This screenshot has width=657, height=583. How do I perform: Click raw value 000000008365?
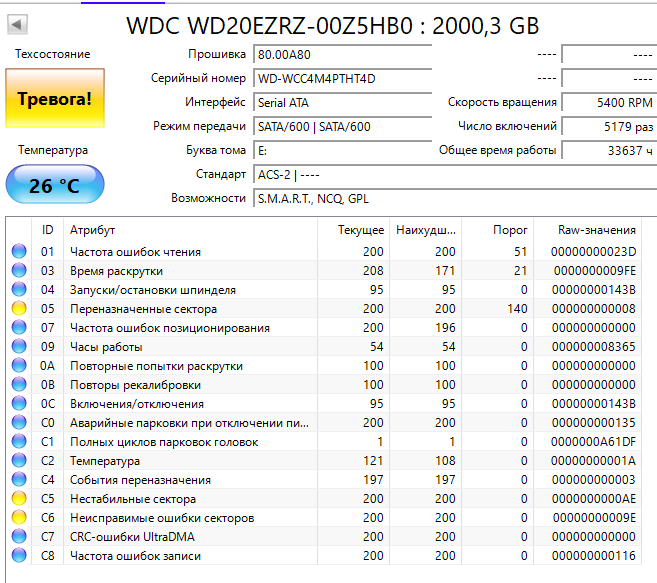594,347
